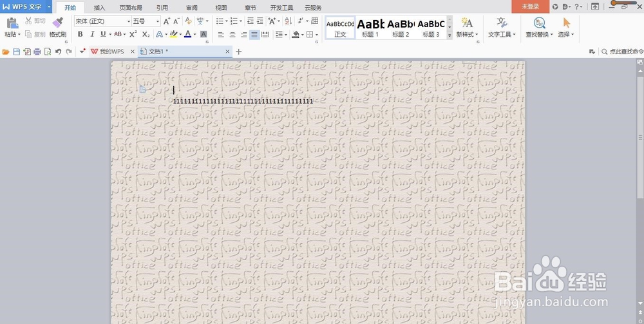Expand the paste options arrow under 粘贴
The height and width of the screenshot is (324, 644).
click(x=19, y=35)
